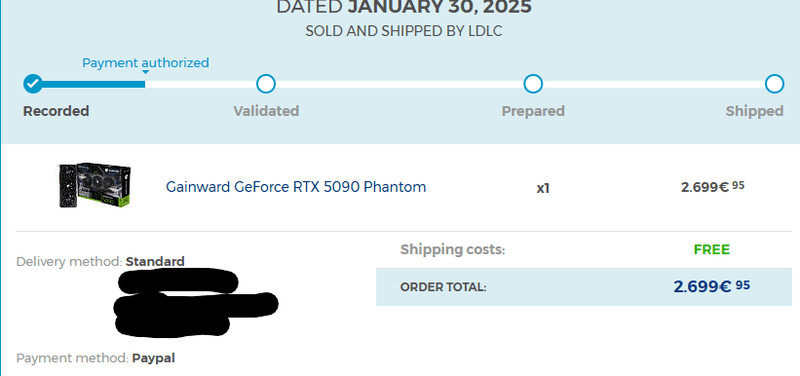This screenshot has width=800, height=376.
Task: Open Gainward GeForce RTX 5090 Phantom link
Action: [296, 187]
